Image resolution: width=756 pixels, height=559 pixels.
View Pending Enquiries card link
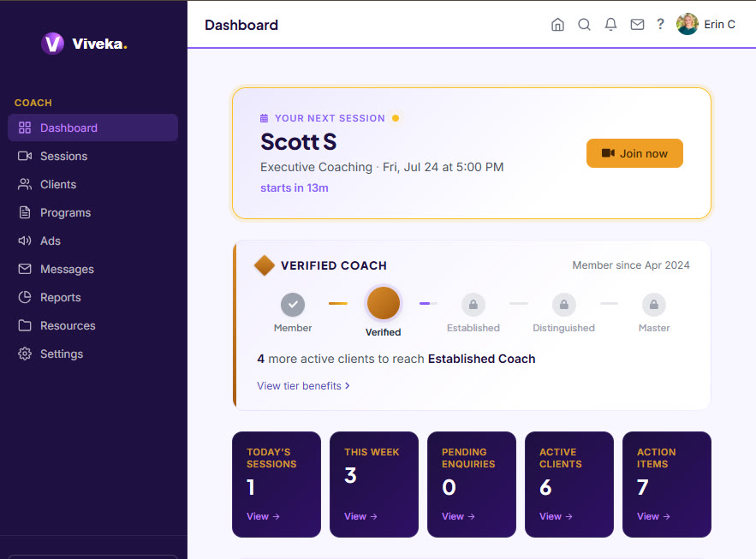coord(459,516)
